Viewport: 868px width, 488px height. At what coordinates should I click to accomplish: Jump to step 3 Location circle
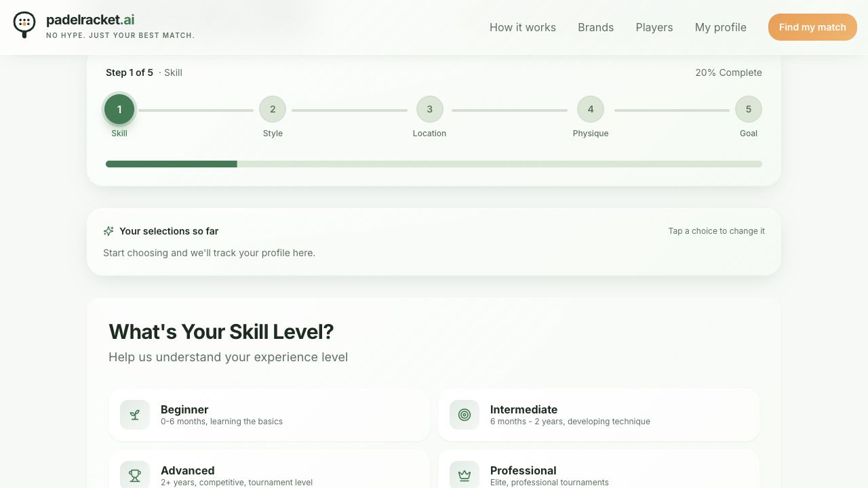429,109
